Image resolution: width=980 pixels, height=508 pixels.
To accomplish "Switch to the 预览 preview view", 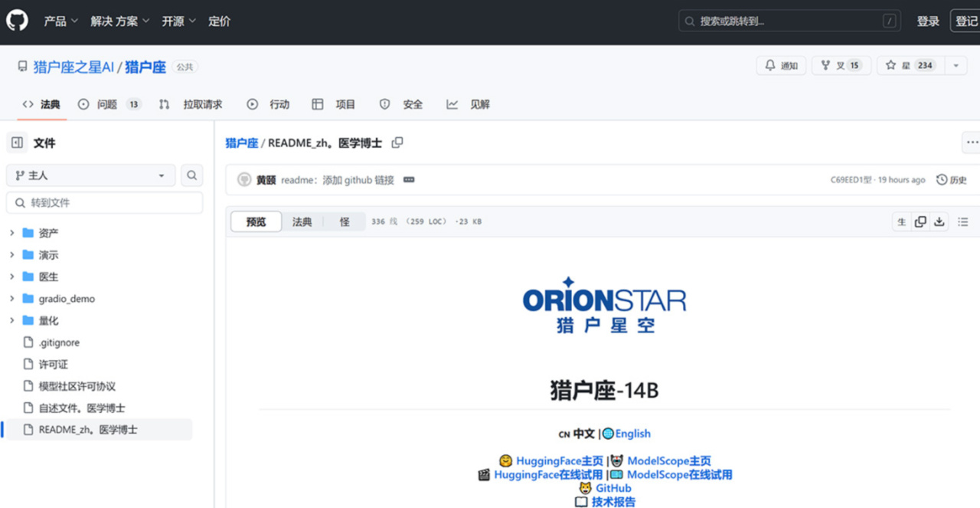I will [x=256, y=221].
